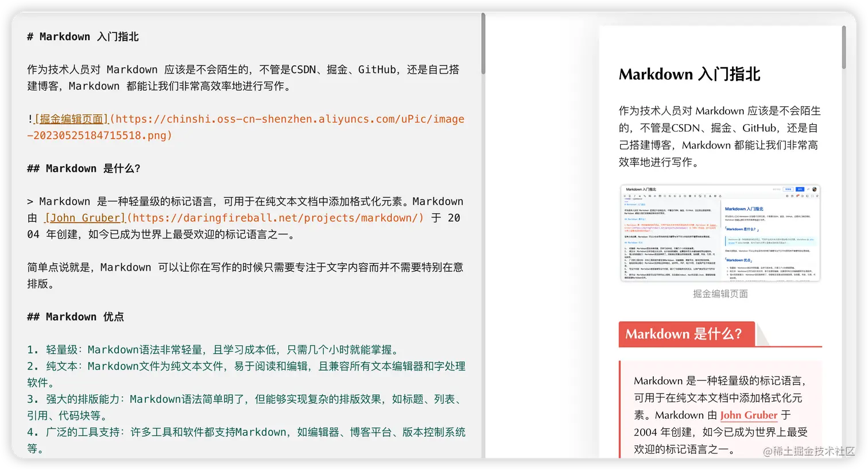Click the embedded 掘金编辑页面 screenshot image
This screenshot has width=868, height=470.
(719, 233)
